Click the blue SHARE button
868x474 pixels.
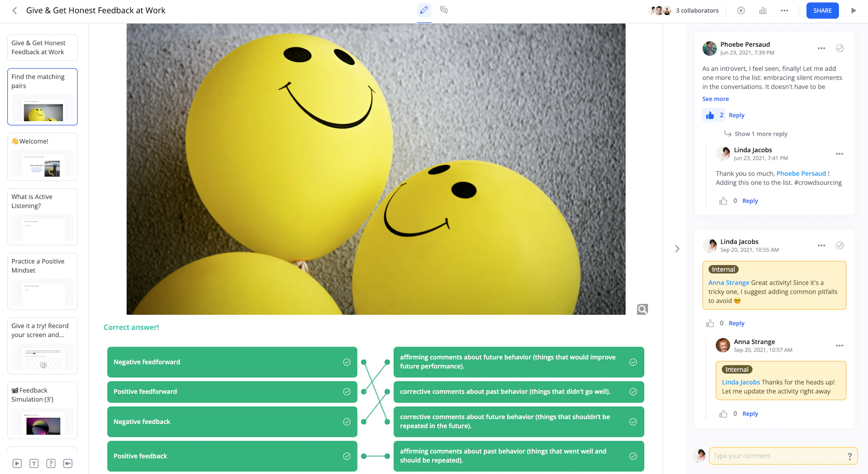[822, 10]
